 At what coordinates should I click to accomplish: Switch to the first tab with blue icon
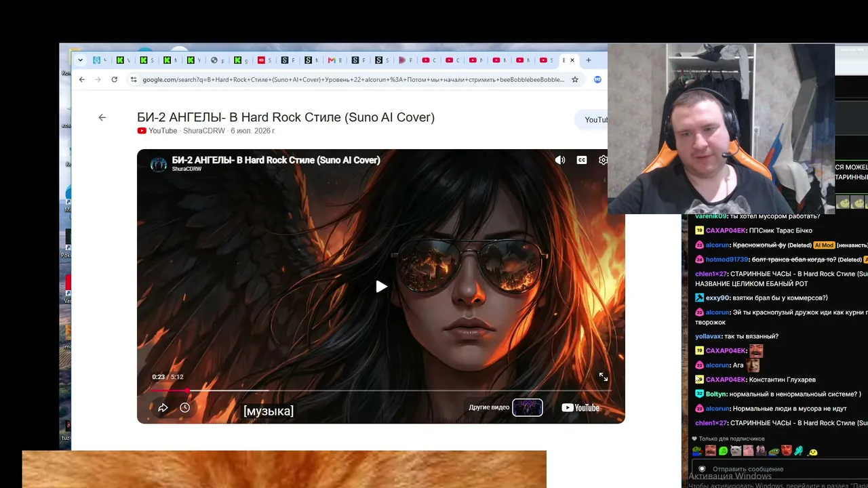click(97, 60)
